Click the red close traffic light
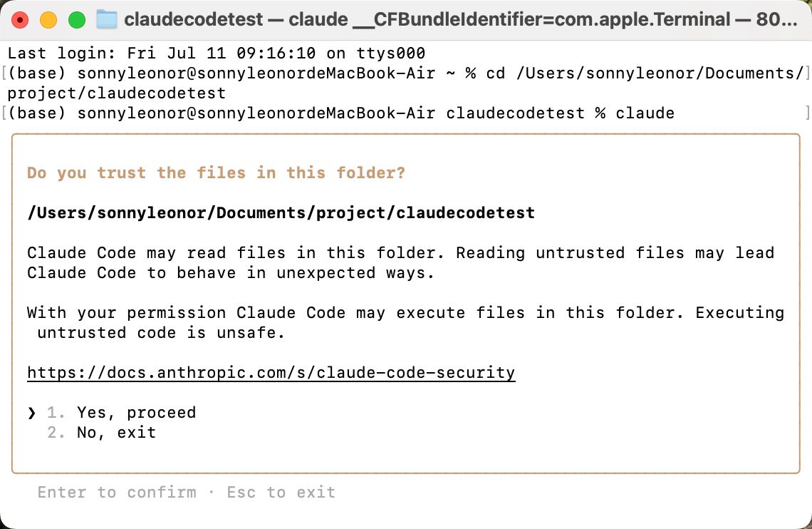Screen dimensions: 812x529 (20, 19)
